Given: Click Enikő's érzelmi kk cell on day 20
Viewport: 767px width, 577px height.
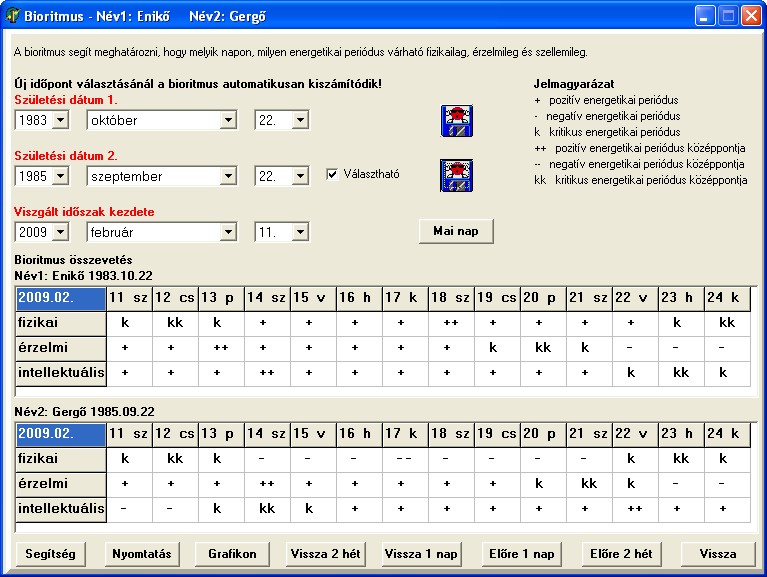Looking at the screenshot, I should coord(543,348).
